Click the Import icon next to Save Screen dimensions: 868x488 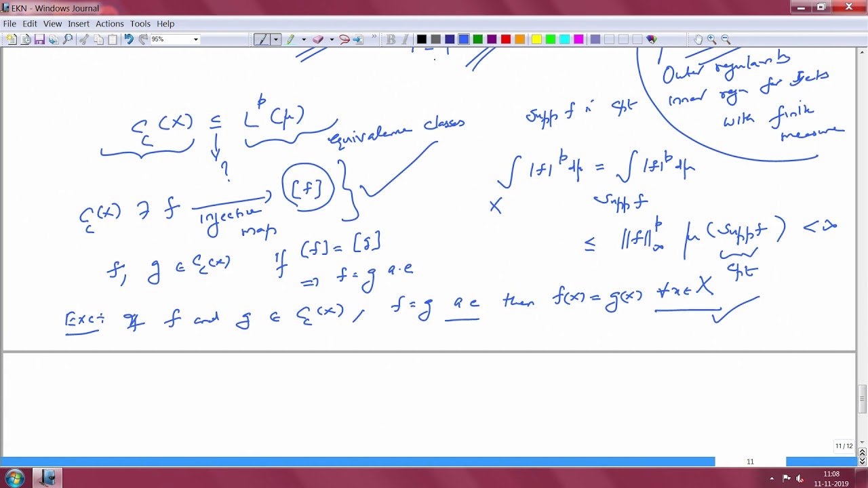click(x=54, y=39)
